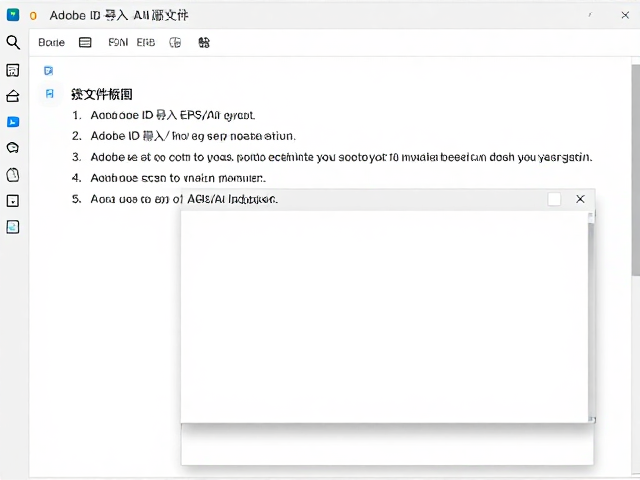Image resolution: width=640 pixels, height=480 pixels.
Task: Select list item 3 starting 'Adobe'
Action: pos(332,157)
